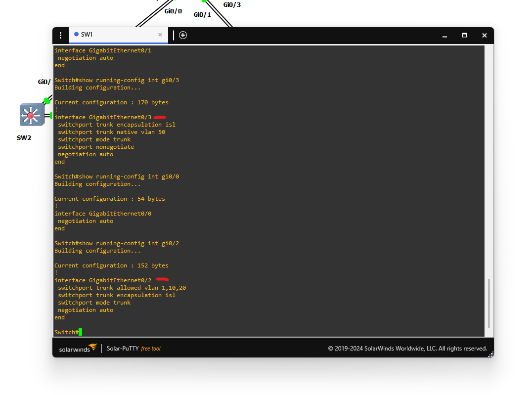The image size is (532, 395).
Task: Click the solarwinds logo in footer
Action: point(78,349)
